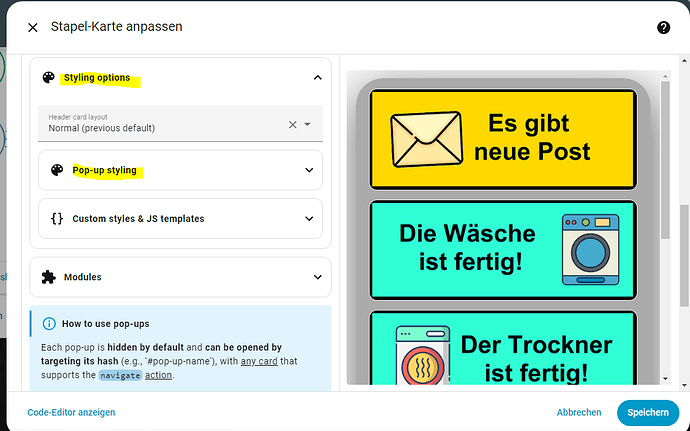Image resolution: width=690 pixels, height=431 pixels.
Task: Click the preview pane scroll down arrow
Action: (x=665, y=379)
